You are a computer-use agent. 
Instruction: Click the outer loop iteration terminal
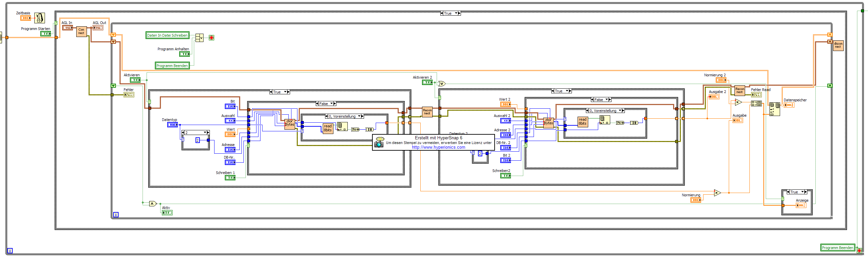click(x=10, y=251)
